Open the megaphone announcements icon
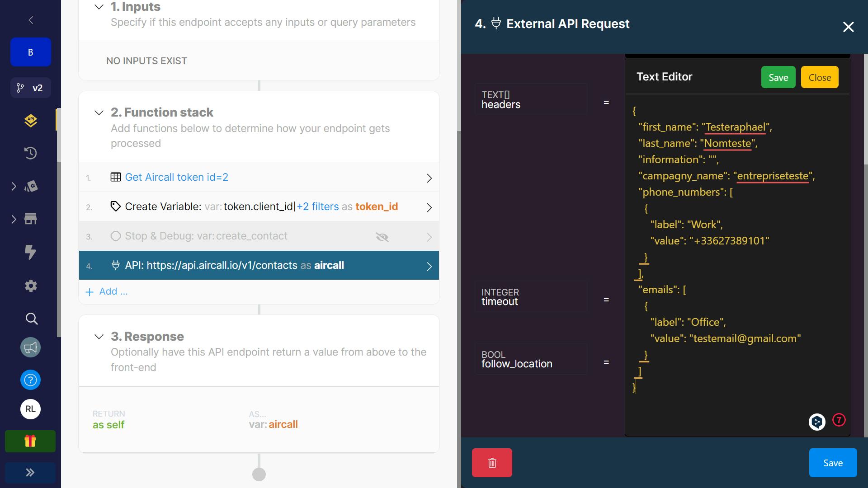Image resolution: width=868 pixels, height=488 pixels. pos(31,347)
